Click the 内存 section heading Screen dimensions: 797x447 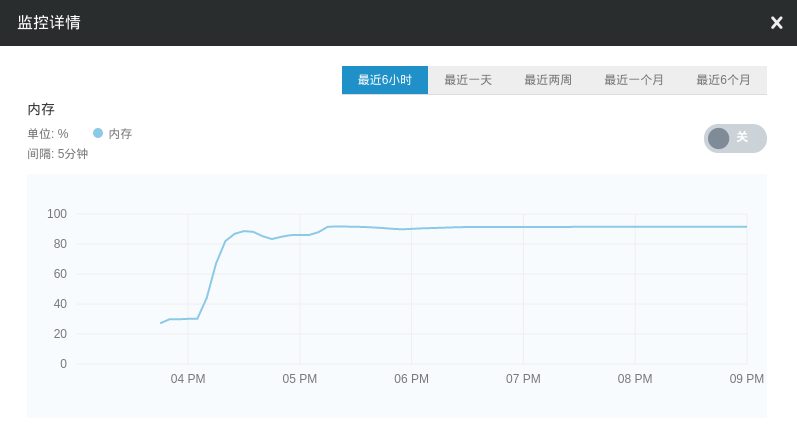click(41, 109)
